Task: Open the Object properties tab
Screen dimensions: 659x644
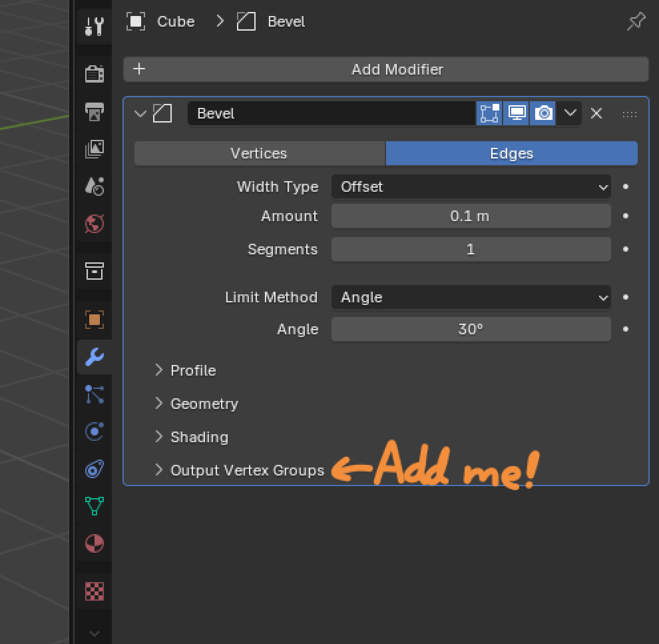Action: pyautogui.click(x=95, y=320)
